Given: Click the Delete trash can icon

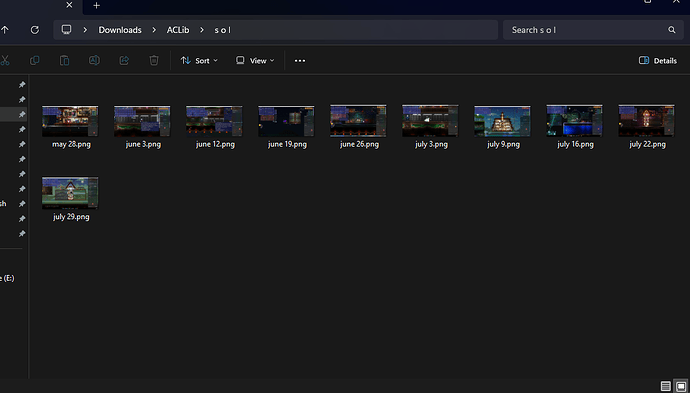Looking at the screenshot, I should point(154,60).
